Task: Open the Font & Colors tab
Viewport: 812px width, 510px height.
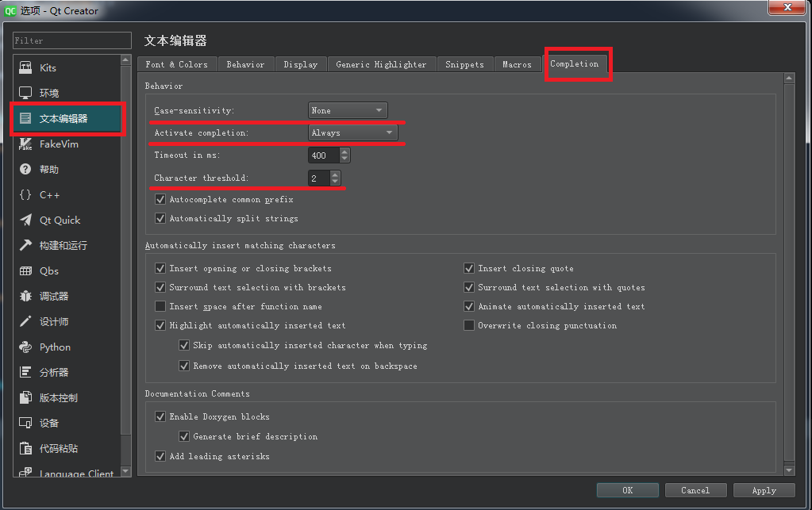Action: 176,64
